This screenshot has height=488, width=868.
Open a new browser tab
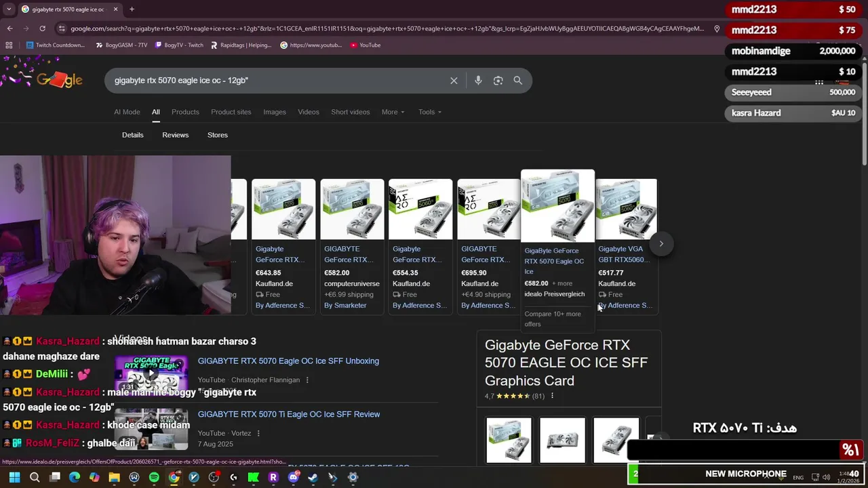(132, 9)
